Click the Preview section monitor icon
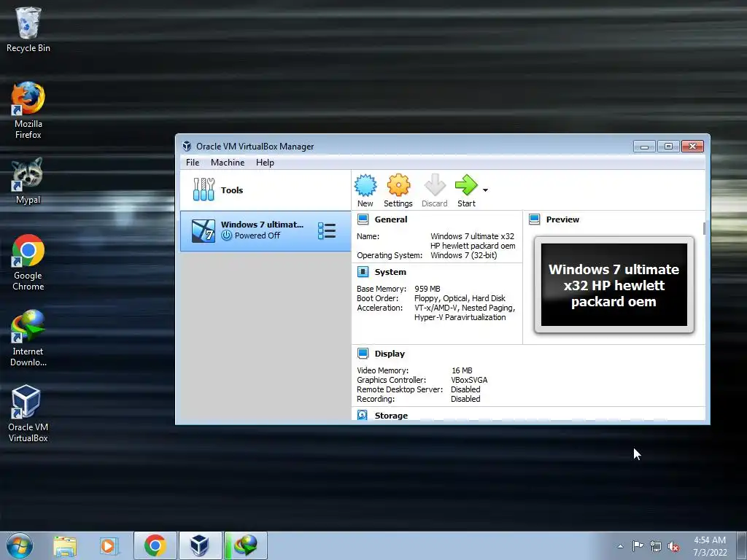747x560 pixels. point(535,219)
